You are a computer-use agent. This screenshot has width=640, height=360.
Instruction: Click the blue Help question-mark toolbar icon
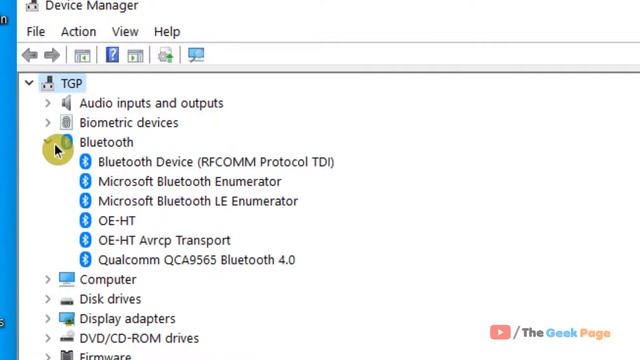[x=112, y=55]
